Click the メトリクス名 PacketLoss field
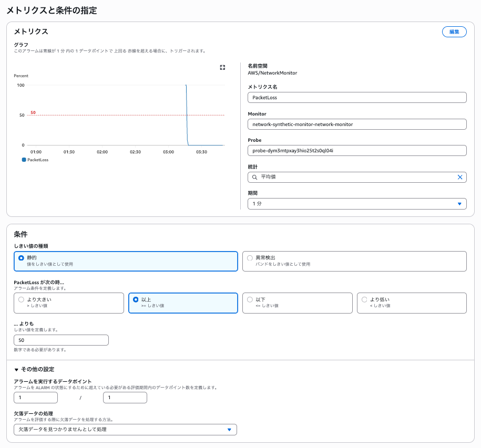Screen dimensions: 481x448 pos(357,98)
